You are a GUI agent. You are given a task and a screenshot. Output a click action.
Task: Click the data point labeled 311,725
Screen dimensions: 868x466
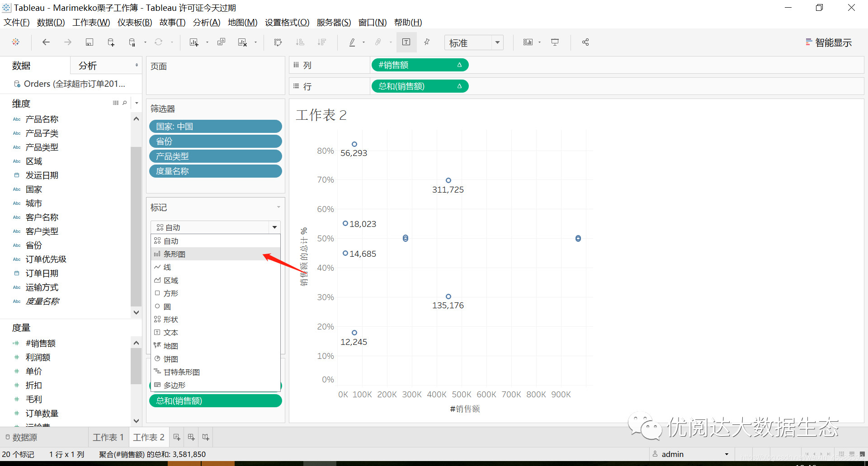click(x=448, y=180)
